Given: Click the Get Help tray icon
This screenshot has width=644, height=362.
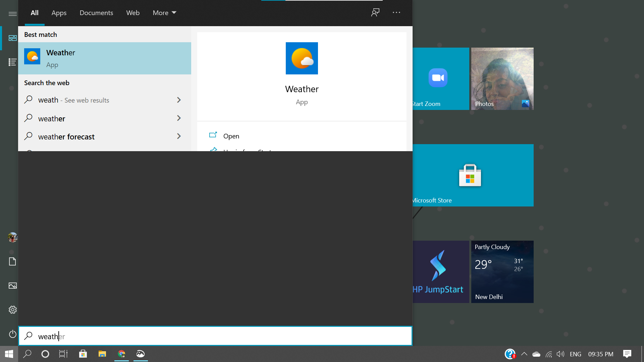Looking at the screenshot, I should coord(510,354).
